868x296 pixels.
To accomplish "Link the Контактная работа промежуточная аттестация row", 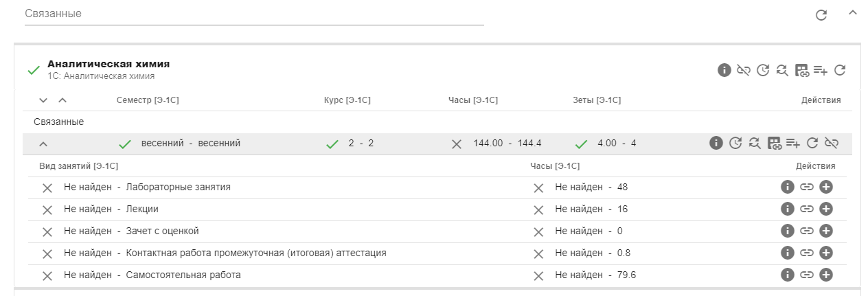I will click(807, 253).
